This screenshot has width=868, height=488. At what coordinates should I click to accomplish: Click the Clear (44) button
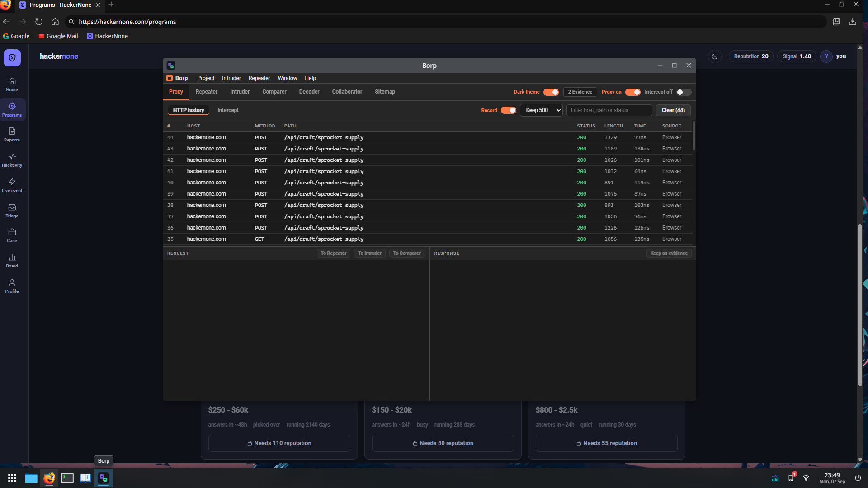coord(673,110)
